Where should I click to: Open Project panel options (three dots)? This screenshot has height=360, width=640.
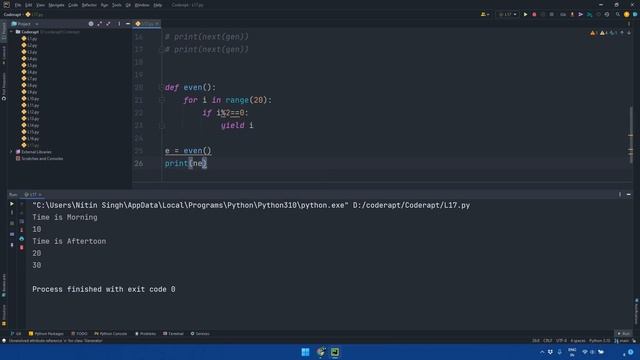click(x=119, y=24)
